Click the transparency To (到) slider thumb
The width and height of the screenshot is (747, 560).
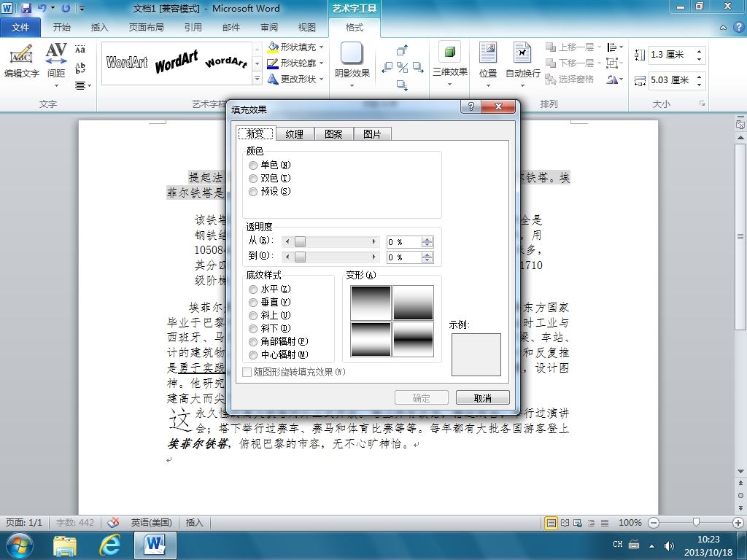pyautogui.click(x=300, y=257)
